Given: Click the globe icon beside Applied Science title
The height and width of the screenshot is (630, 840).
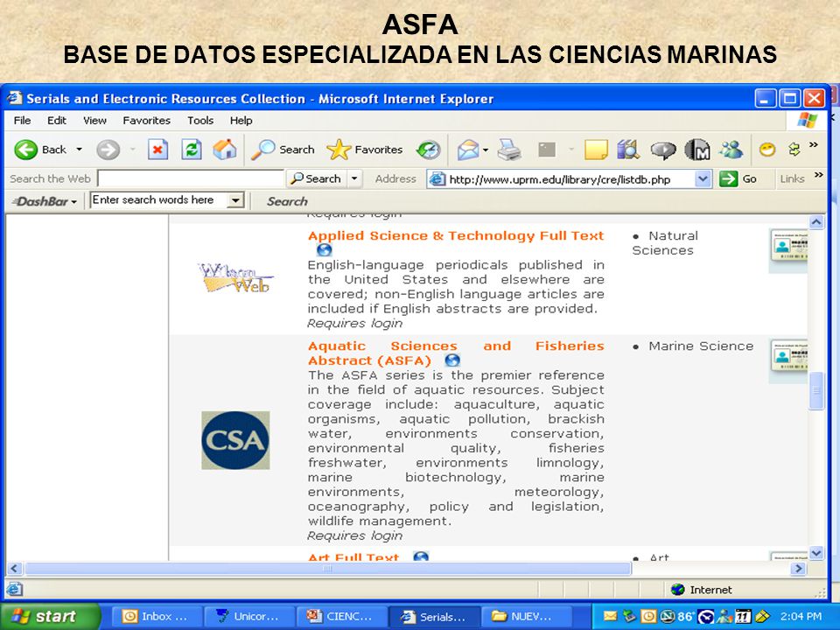Looking at the screenshot, I should [324, 249].
